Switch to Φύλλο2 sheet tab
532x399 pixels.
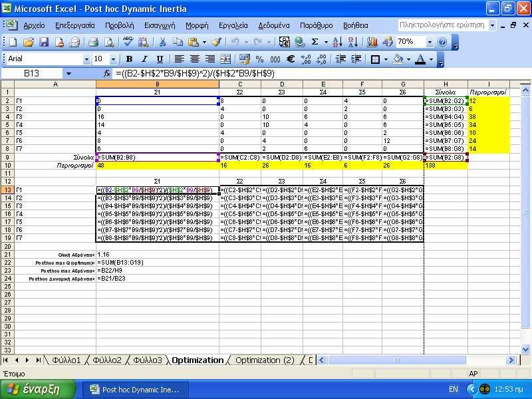coord(107,360)
